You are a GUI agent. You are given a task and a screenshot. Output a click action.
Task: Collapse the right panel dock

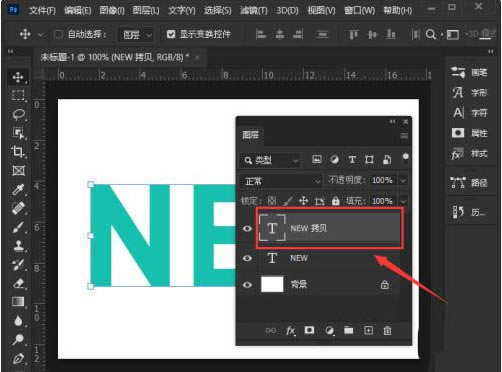pyautogui.click(x=491, y=51)
